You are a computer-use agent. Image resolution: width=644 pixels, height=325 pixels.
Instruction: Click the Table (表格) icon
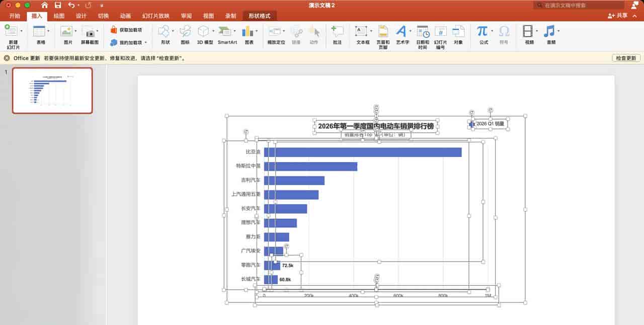[x=39, y=31]
